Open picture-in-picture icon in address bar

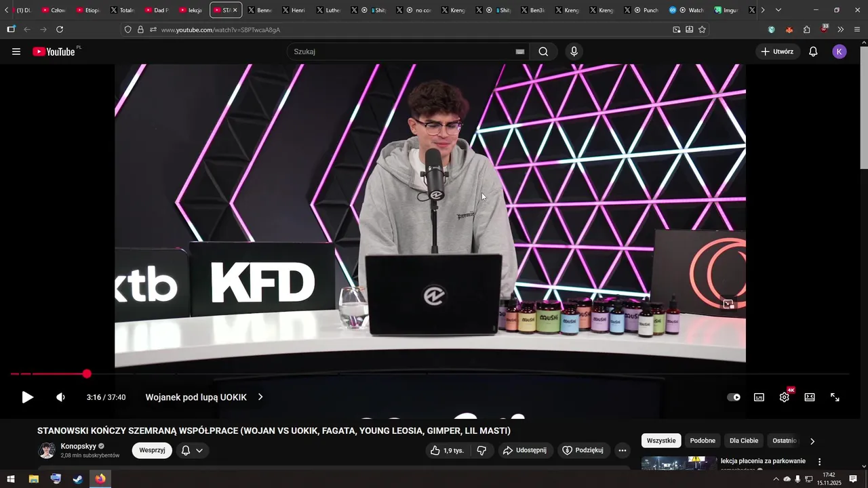pyautogui.click(x=676, y=30)
